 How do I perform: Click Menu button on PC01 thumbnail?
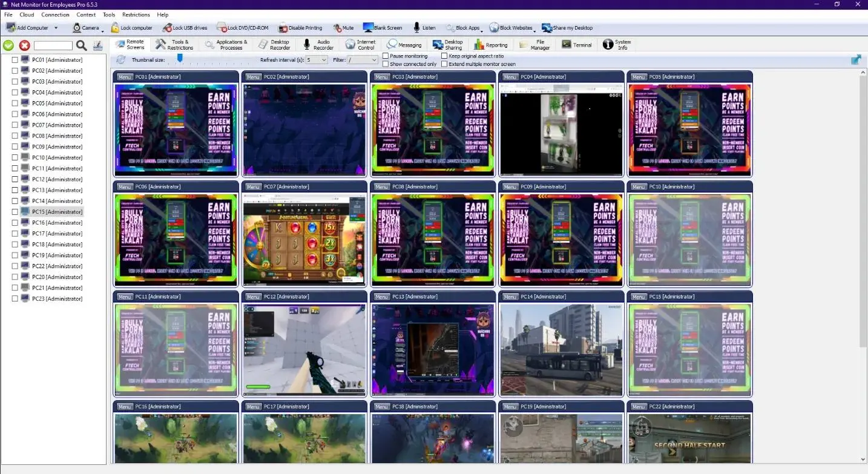click(125, 77)
